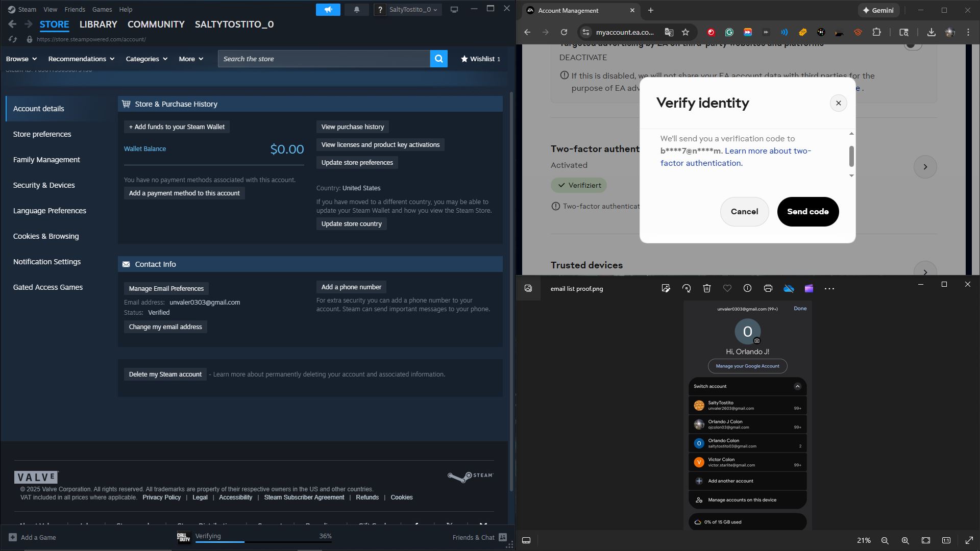The height and width of the screenshot is (551, 980).
Task: Expand the Browse dropdown in Steam store
Action: [21, 59]
